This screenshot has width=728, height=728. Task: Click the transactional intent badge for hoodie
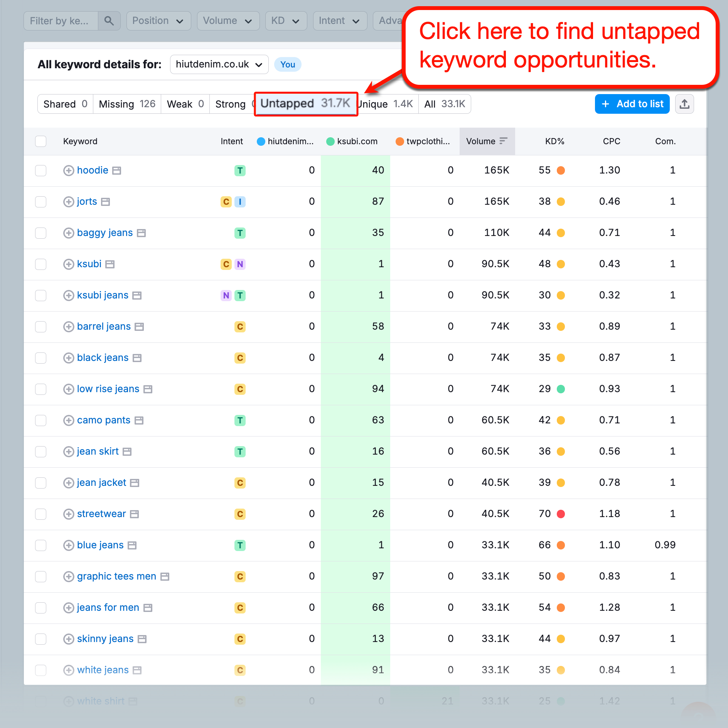point(240,170)
